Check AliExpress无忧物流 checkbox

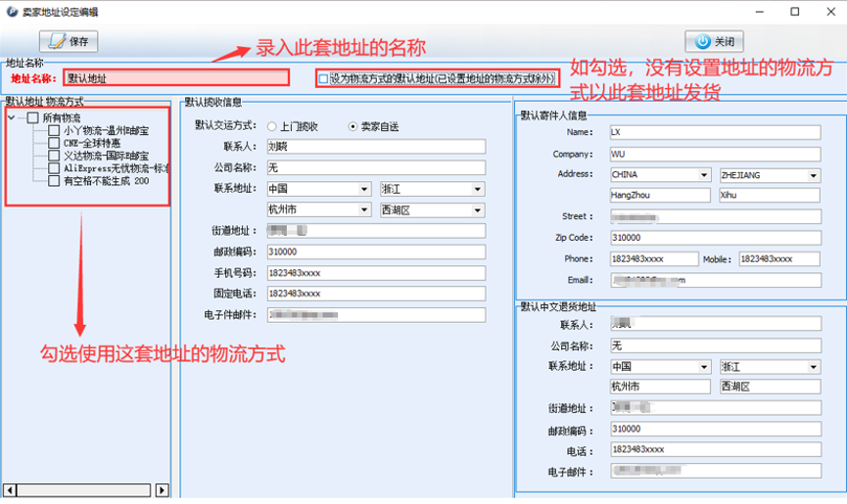click(54, 168)
